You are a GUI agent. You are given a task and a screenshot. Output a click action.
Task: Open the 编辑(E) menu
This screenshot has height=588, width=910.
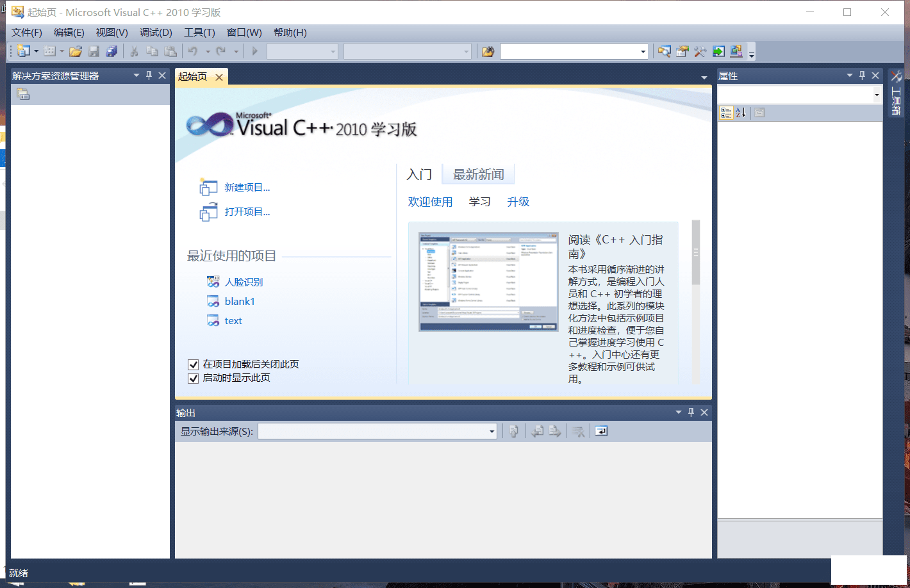(x=69, y=33)
